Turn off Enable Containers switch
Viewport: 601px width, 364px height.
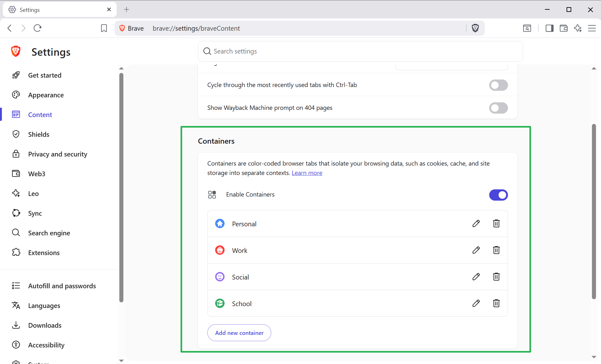pos(498,195)
